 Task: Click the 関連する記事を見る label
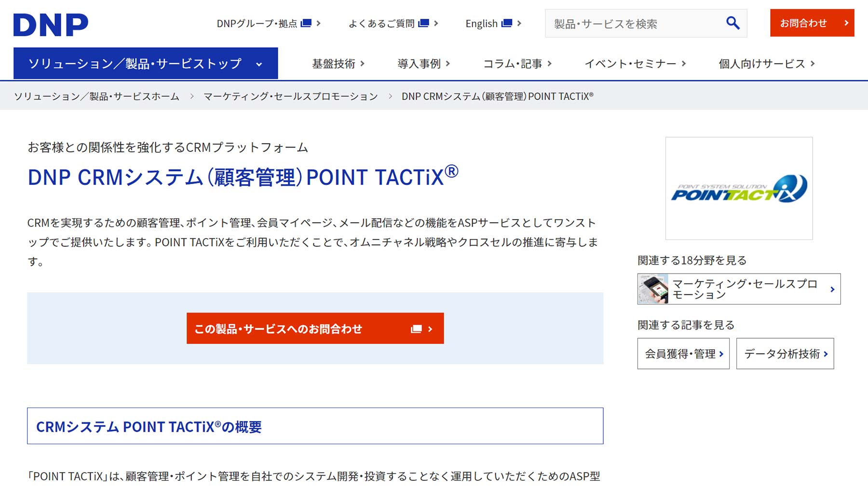pos(686,325)
